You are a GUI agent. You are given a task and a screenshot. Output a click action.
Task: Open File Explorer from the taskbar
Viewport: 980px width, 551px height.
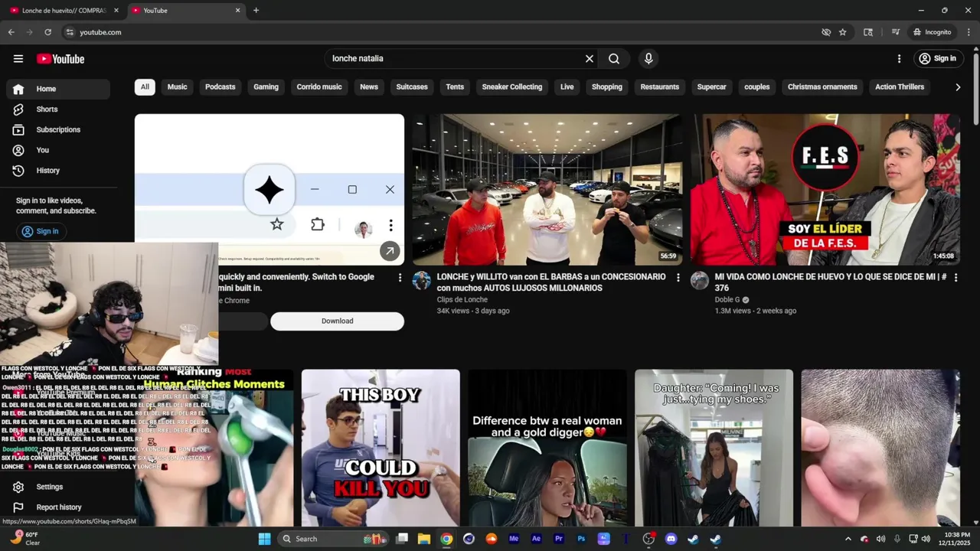424,539
